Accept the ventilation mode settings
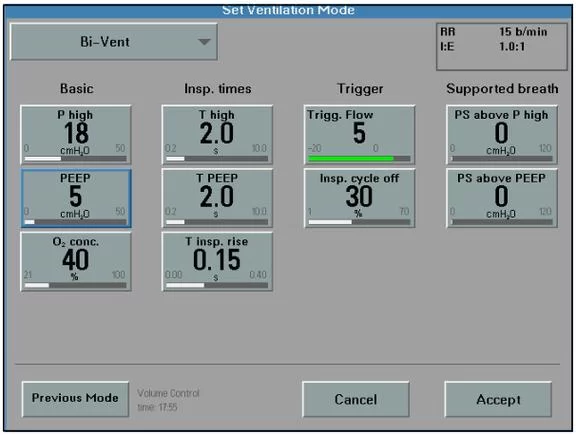 (498, 399)
